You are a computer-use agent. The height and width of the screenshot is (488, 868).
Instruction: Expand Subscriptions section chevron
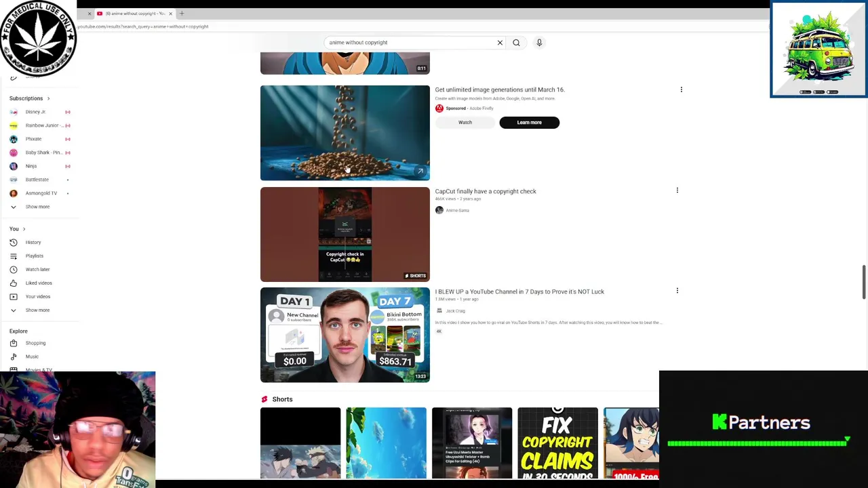tap(48, 99)
